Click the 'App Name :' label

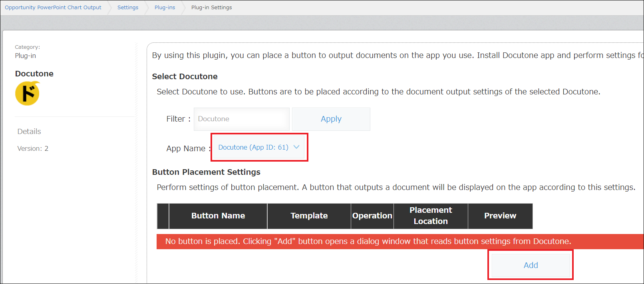[x=189, y=148]
